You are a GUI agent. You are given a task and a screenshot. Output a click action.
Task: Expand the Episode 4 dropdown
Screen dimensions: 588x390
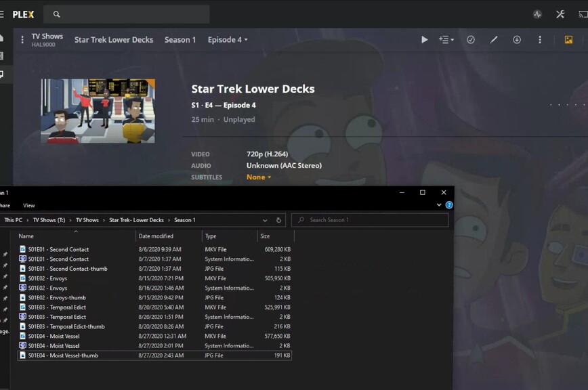pyautogui.click(x=228, y=40)
